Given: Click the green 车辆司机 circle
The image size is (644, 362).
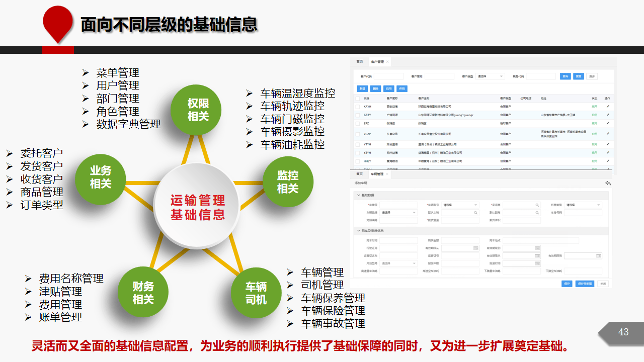Looking at the screenshot, I should coord(256,293).
